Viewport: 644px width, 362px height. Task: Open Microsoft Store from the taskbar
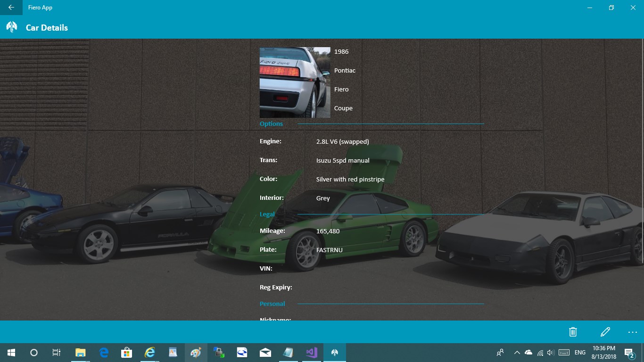126,353
